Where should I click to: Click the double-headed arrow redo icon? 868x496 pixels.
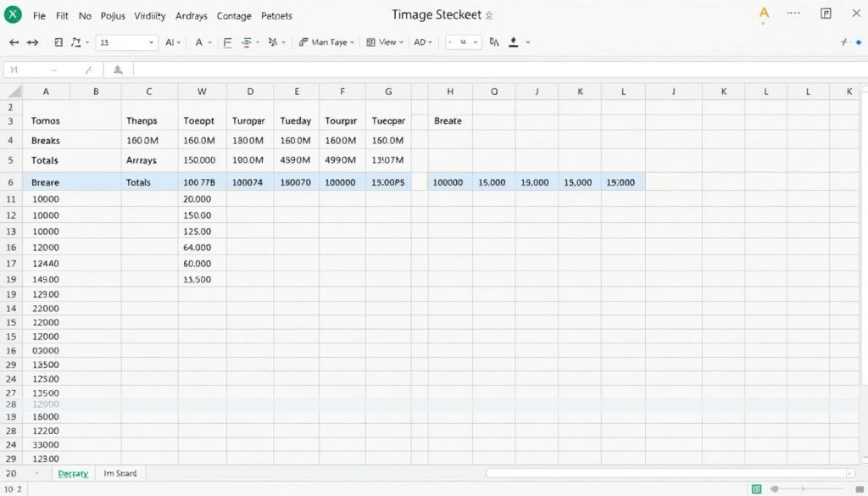point(33,42)
